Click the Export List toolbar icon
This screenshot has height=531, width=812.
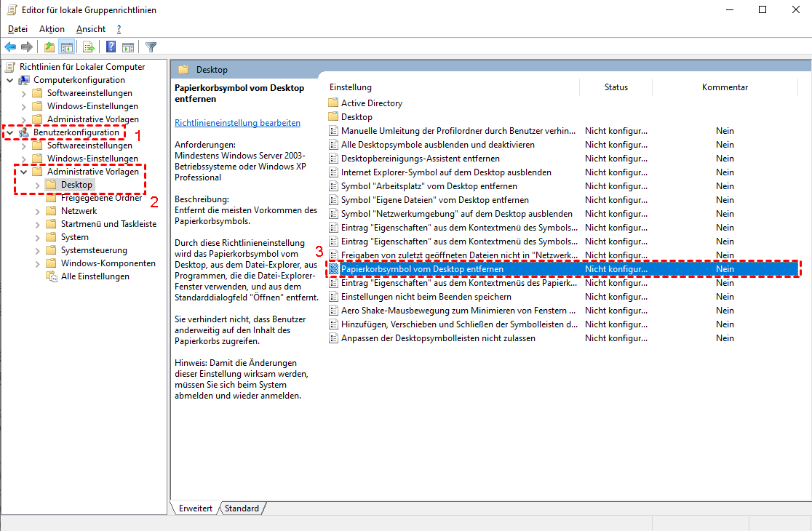coord(89,47)
